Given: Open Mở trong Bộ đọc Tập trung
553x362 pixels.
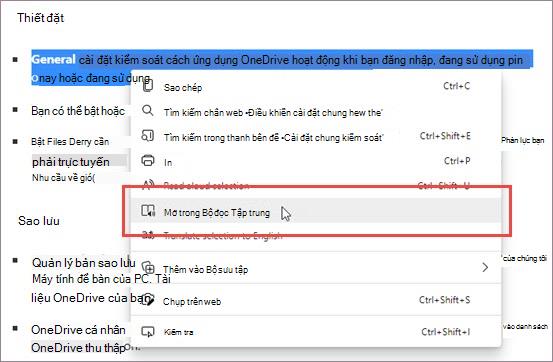Looking at the screenshot, I should point(316,212).
